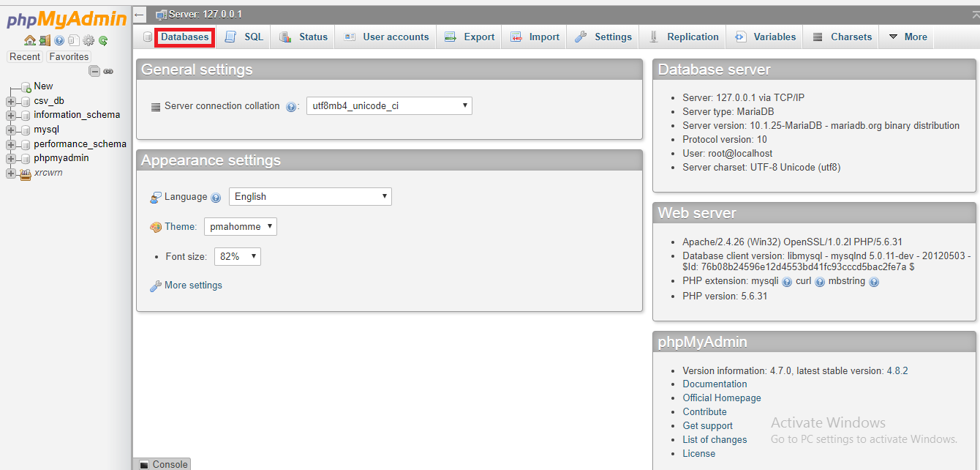
Task: Click csv_db database cylinder icon
Action: point(25,101)
